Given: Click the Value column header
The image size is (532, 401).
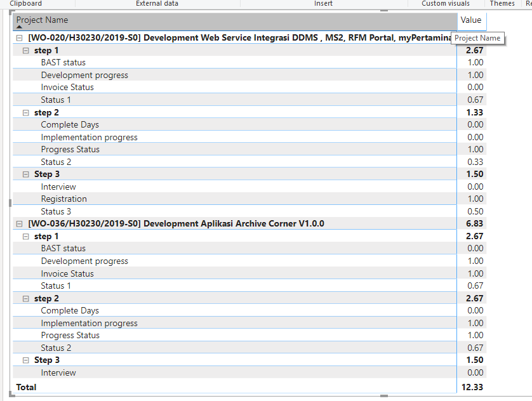Looking at the screenshot, I should tap(470, 20).
